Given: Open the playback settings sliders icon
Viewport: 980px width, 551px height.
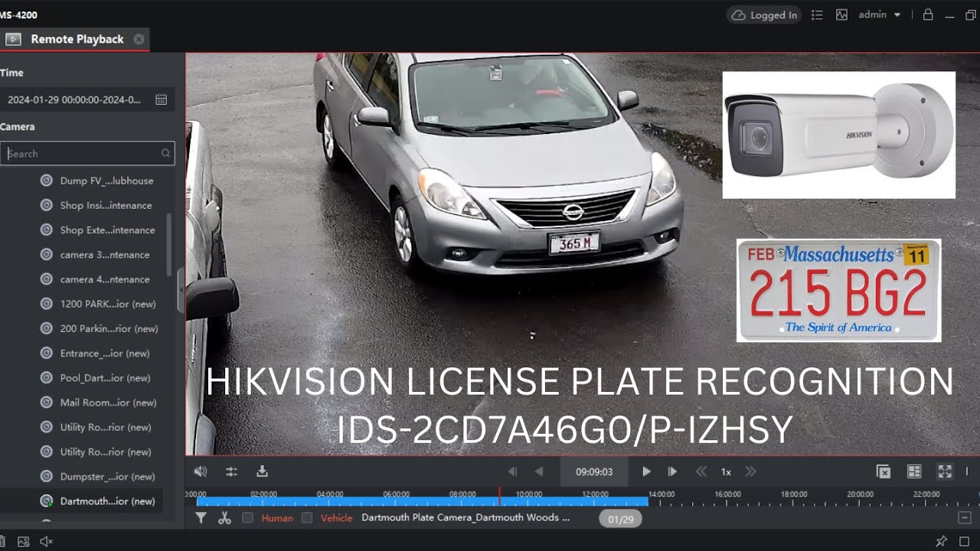Looking at the screenshot, I should tap(231, 471).
